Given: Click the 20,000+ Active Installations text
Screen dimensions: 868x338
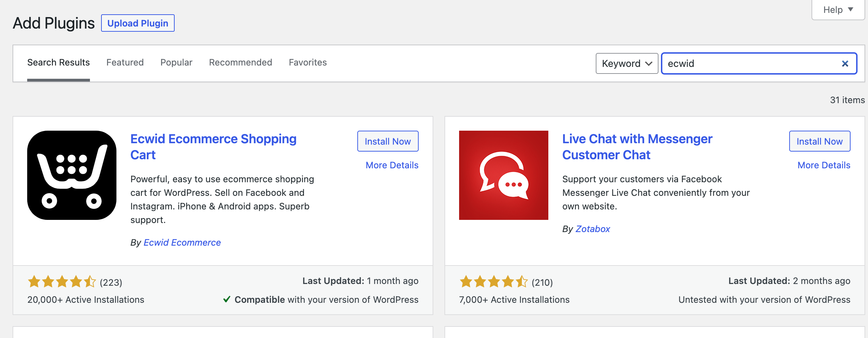Looking at the screenshot, I should (x=86, y=300).
